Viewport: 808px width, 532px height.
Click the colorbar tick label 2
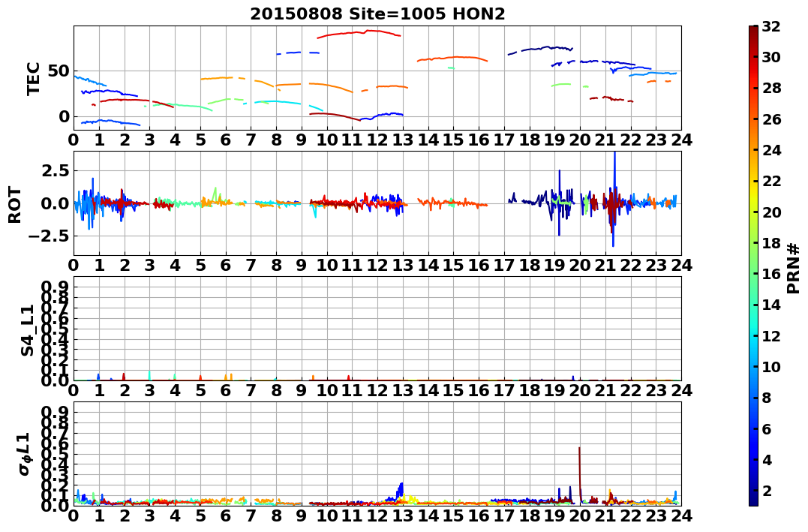click(767, 490)
